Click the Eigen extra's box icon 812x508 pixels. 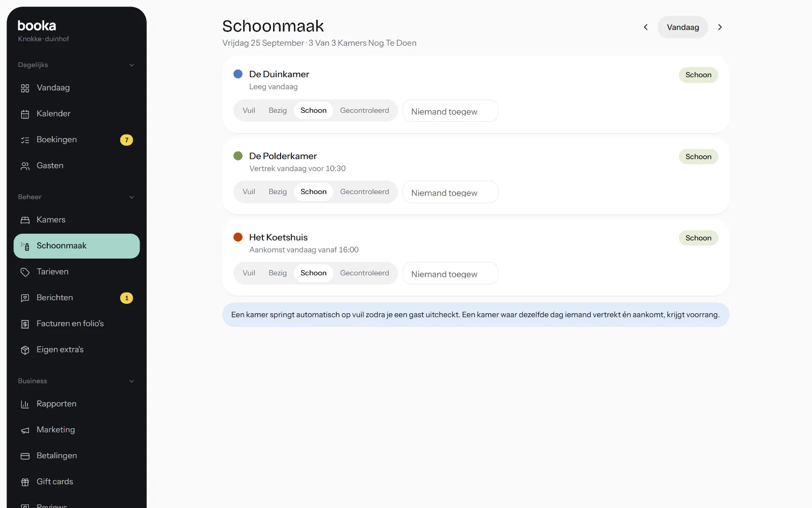coord(25,350)
